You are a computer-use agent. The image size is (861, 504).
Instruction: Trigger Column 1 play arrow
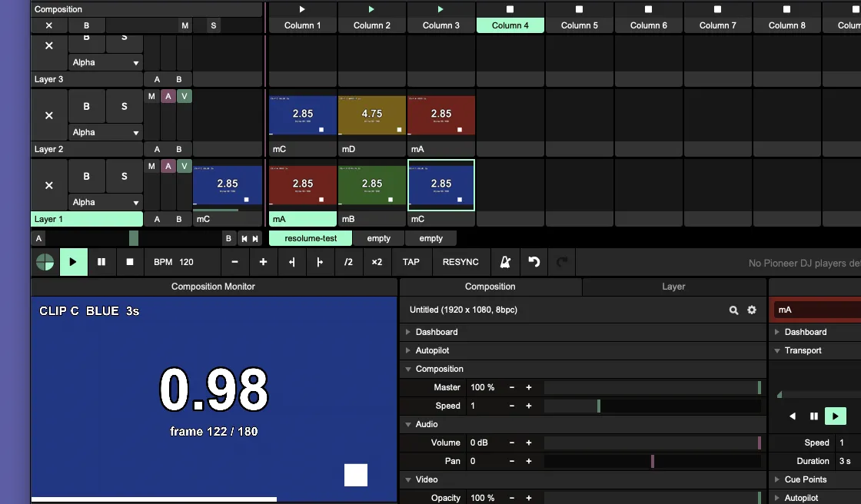pos(302,9)
